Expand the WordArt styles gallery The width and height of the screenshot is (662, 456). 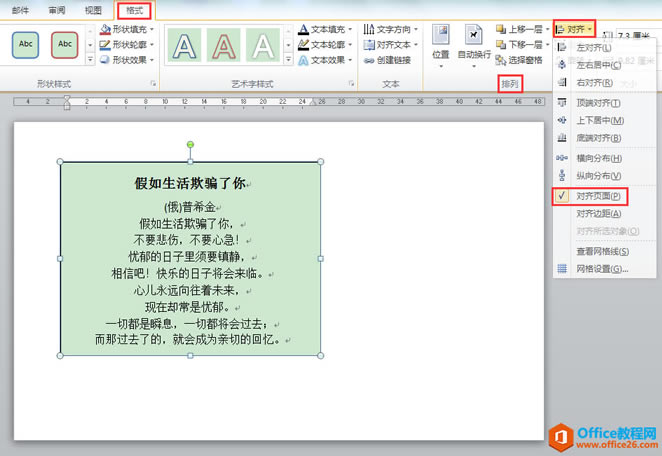288,60
